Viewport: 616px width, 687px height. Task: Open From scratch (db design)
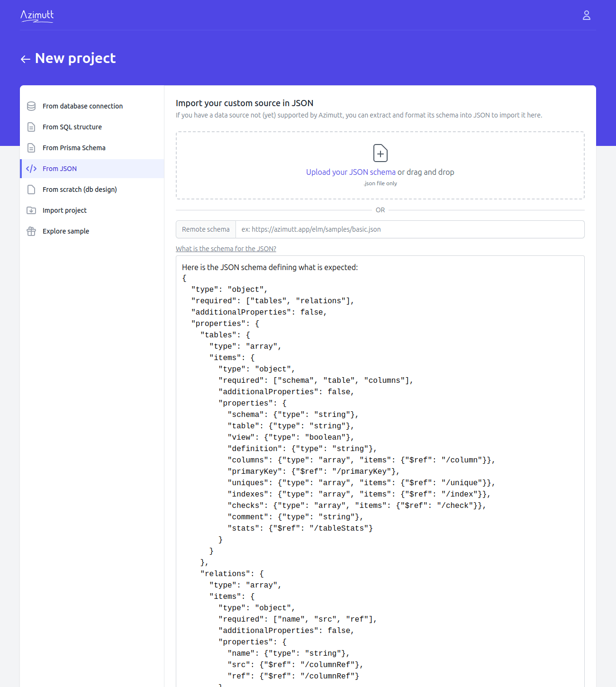(80, 190)
